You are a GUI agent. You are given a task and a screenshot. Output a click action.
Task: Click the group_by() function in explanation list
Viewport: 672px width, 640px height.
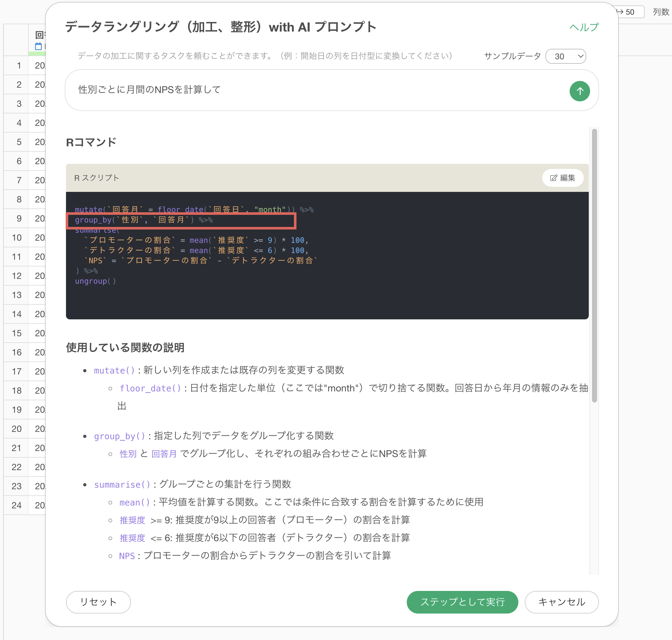click(x=120, y=436)
